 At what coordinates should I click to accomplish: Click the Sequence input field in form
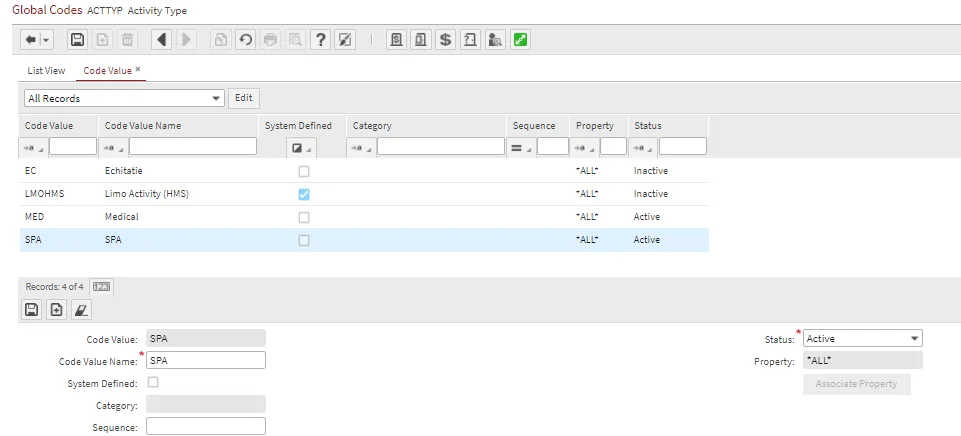pos(206,426)
